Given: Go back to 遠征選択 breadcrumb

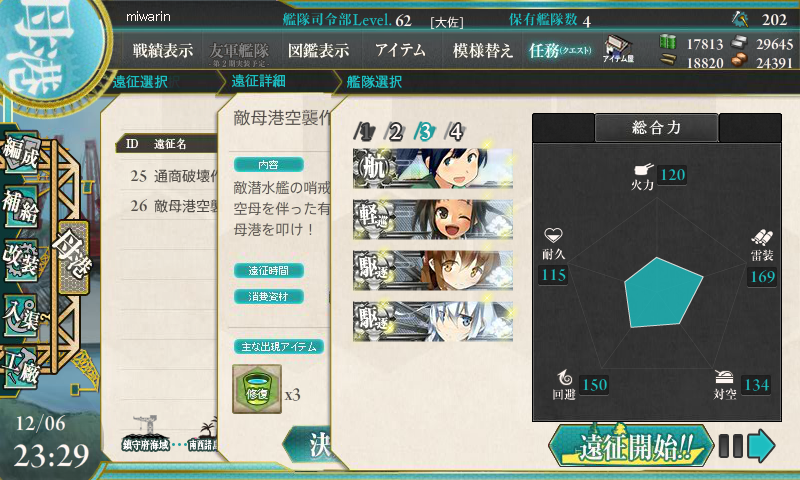Looking at the screenshot, I should tap(140, 82).
